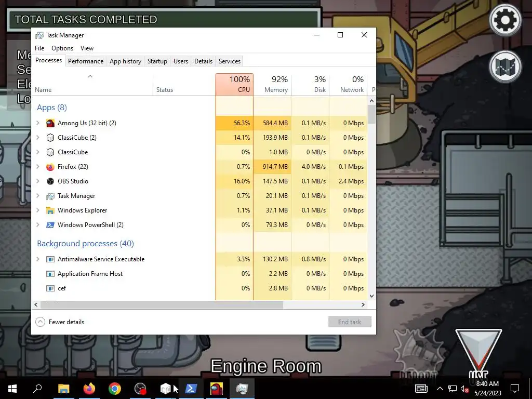Click the Firefox (22) process icon
The image size is (532, 399).
click(50, 167)
